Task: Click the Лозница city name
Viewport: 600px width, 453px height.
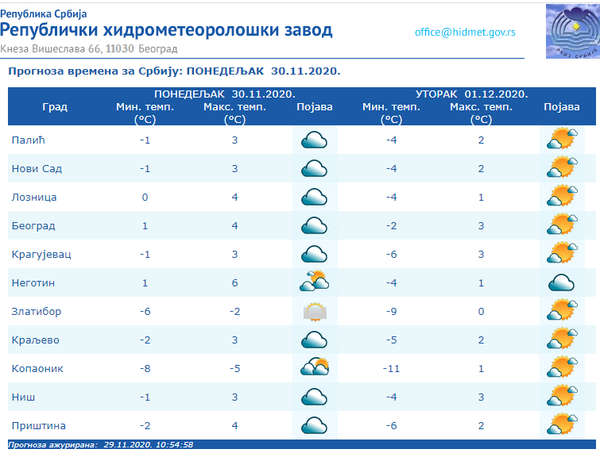Action: [x=34, y=198]
